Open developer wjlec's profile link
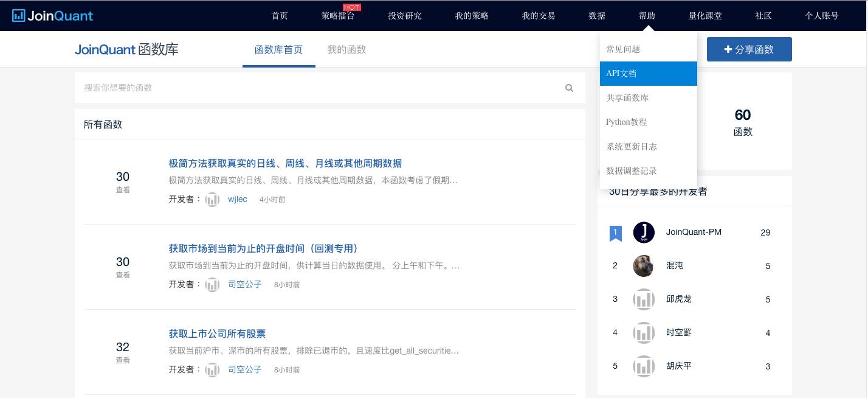 238,200
